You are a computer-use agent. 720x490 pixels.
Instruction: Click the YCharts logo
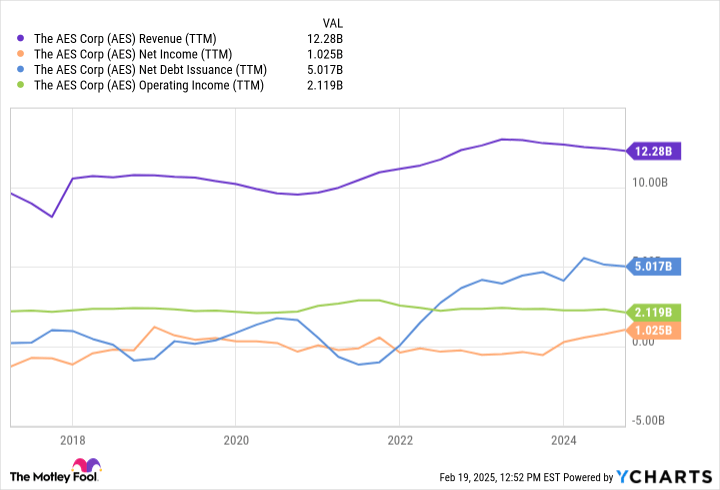(664, 477)
